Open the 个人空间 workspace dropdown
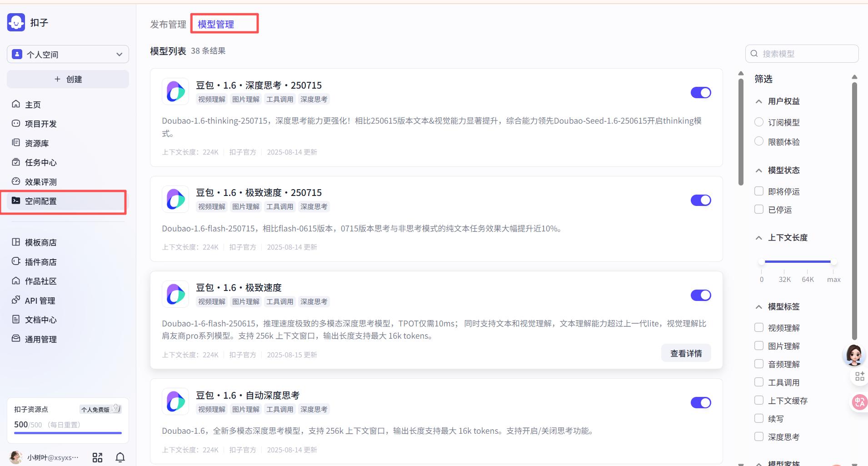 [x=67, y=54]
